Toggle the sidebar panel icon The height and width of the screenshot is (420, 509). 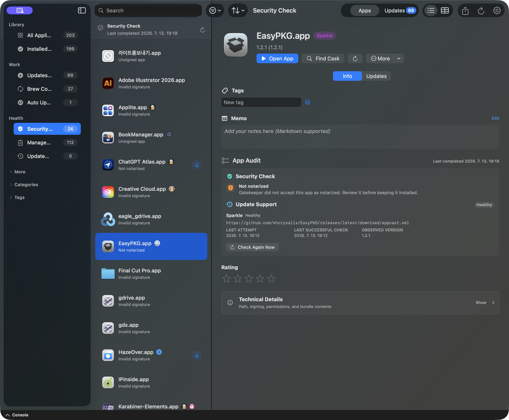pos(82,10)
